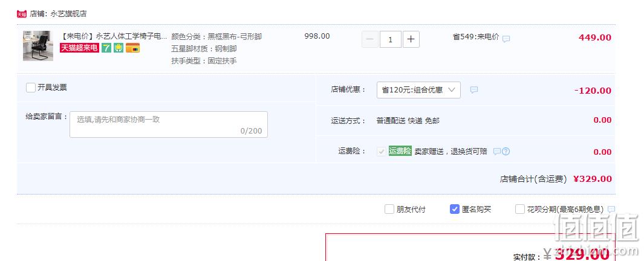The height and width of the screenshot is (261, 644).
Task: Click the 颜色分类:黑框黑布-弓形脚 spec text
Action: click(x=216, y=36)
